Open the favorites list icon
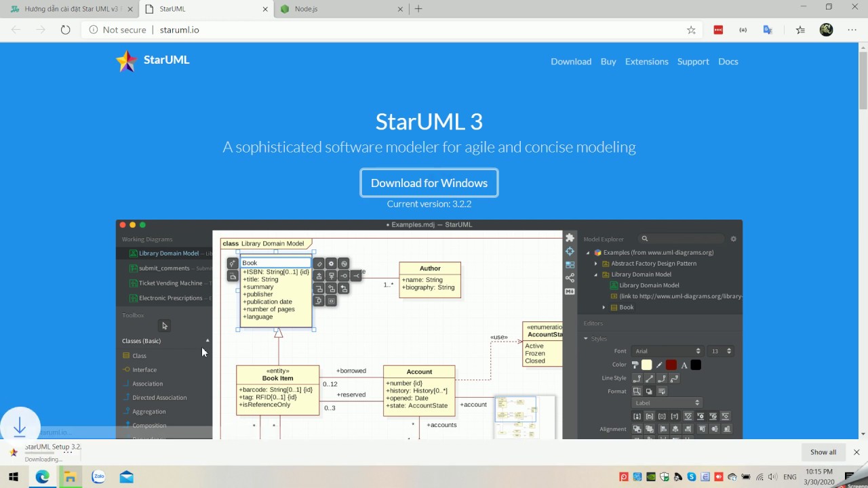The height and width of the screenshot is (488, 868). tap(800, 30)
